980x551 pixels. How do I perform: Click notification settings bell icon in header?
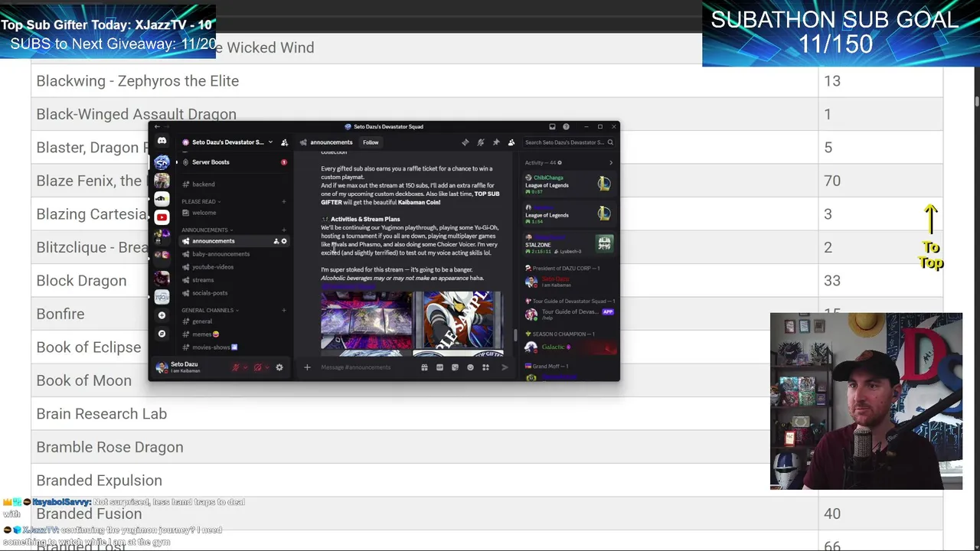click(x=481, y=142)
